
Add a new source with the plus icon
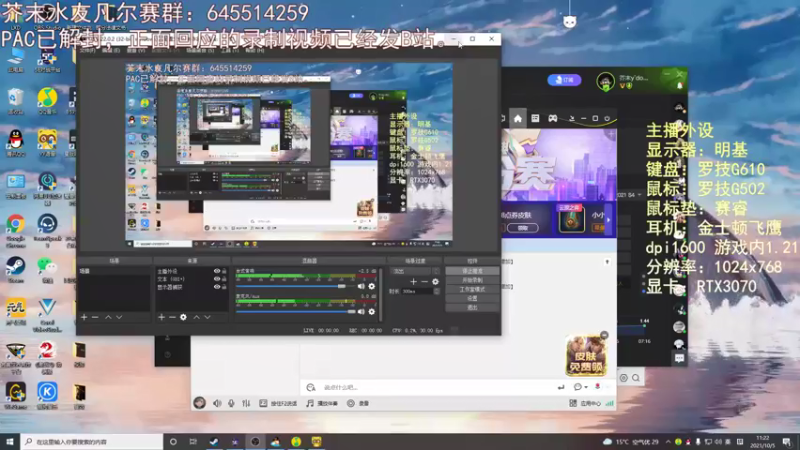pos(161,317)
